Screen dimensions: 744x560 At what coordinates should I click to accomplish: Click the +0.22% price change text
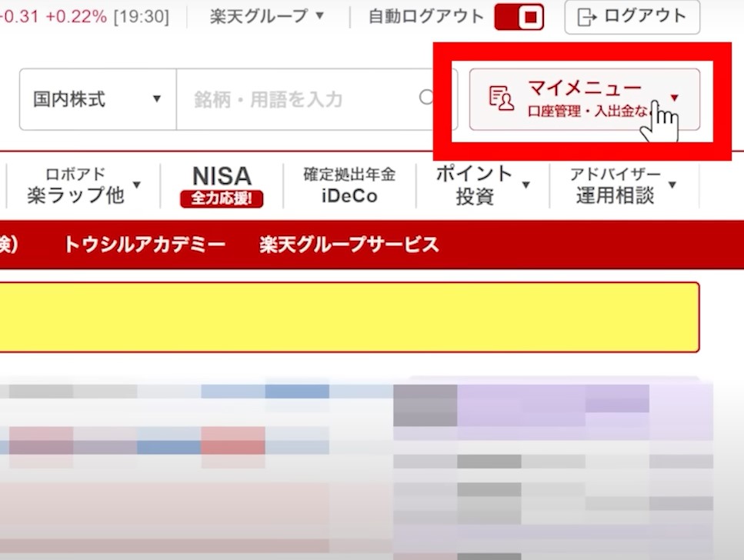coord(76,17)
